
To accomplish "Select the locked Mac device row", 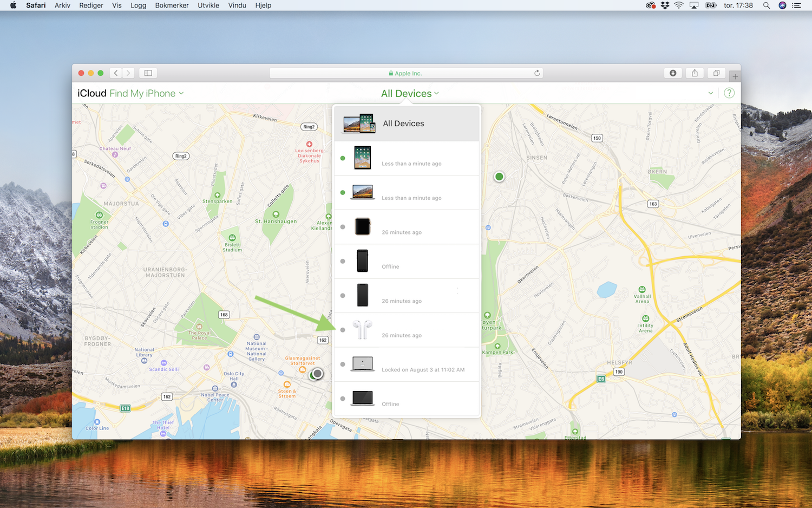I will (x=407, y=364).
